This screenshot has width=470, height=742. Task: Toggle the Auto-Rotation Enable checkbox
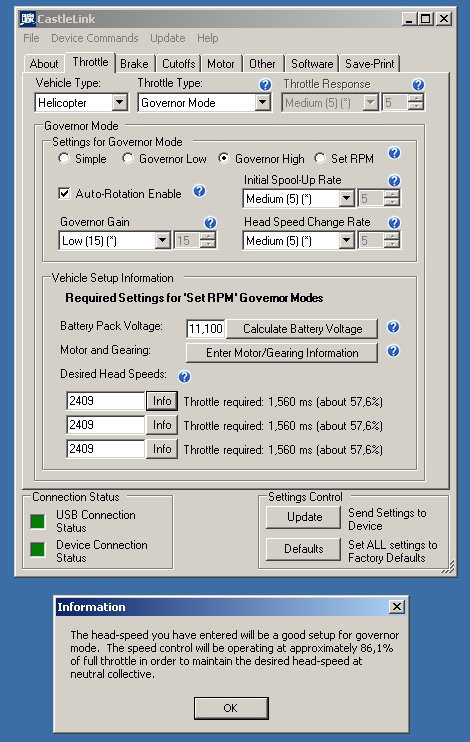tap(64, 193)
